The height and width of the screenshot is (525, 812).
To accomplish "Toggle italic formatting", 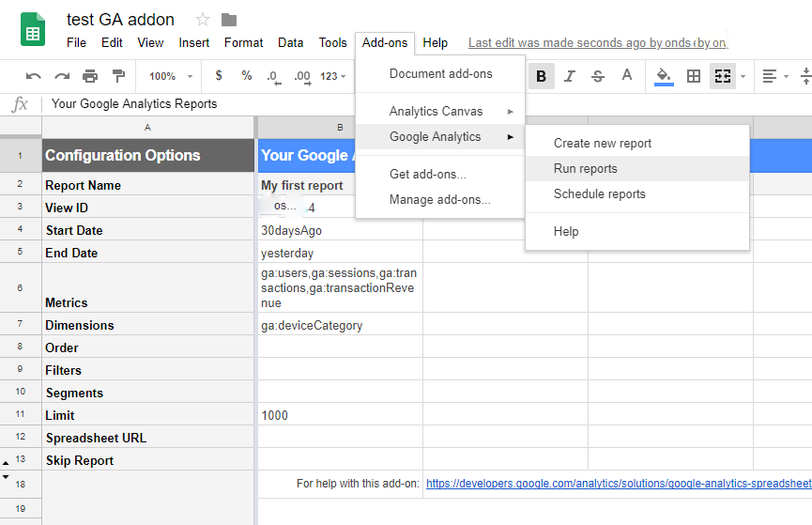I will coord(570,76).
